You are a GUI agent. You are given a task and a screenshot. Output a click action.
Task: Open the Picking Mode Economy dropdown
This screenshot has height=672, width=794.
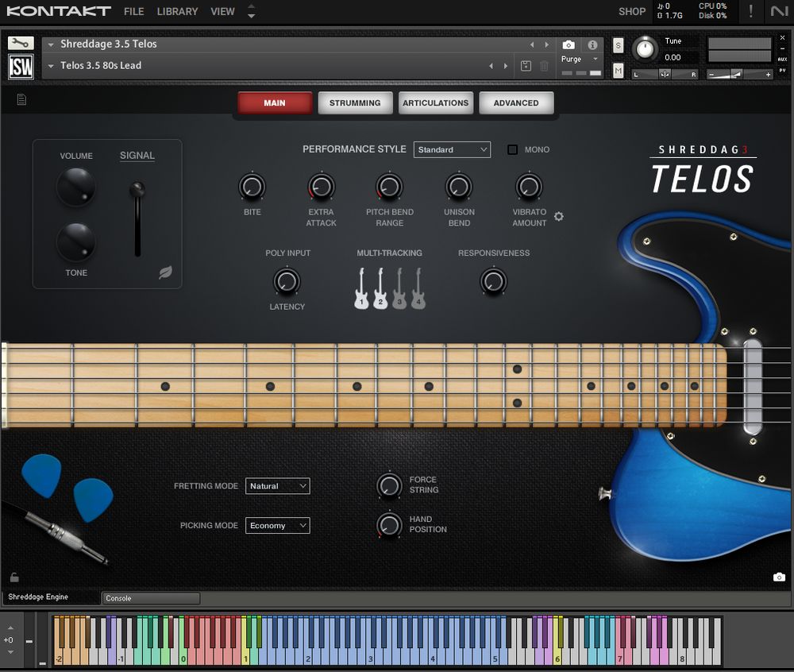click(x=277, y=525)
